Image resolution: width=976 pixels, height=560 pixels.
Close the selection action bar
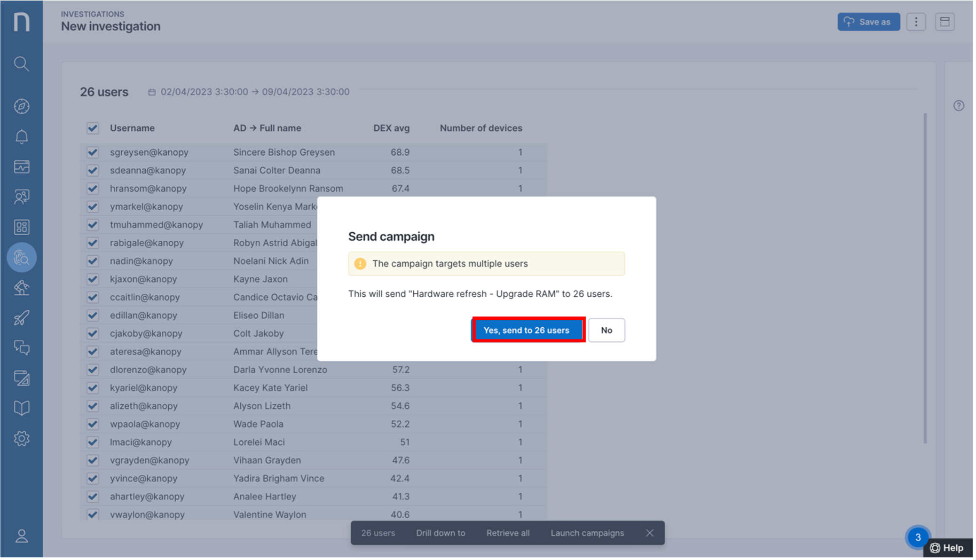pyautogui.click(x=650, y=533)
